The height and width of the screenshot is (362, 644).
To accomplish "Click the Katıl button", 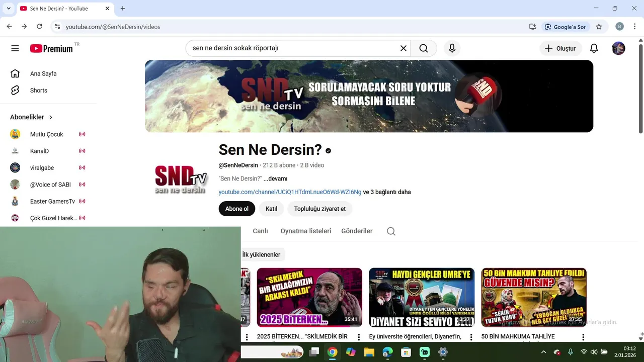I will (272, 209).
